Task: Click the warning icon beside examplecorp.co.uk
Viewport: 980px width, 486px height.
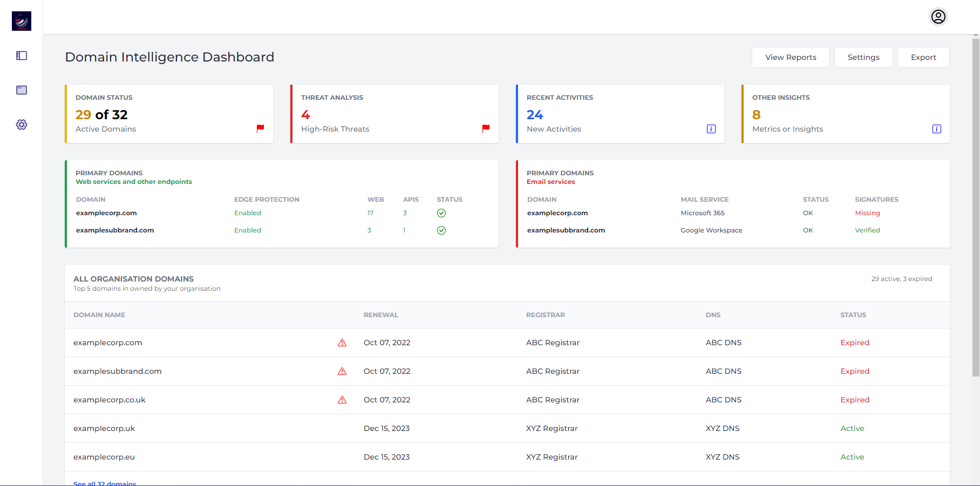Action: [x=342, y=400]
